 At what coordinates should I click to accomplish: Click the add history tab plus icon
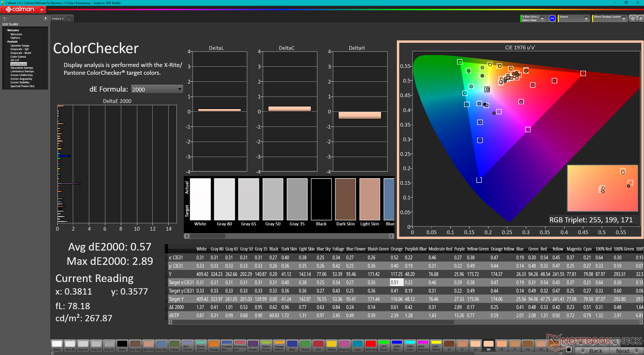69,19
